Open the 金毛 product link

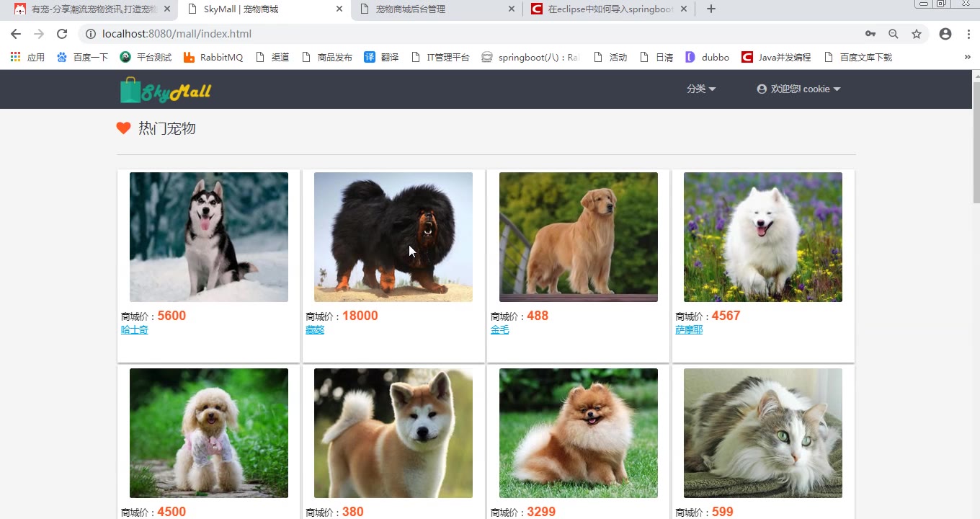[500, 329]
